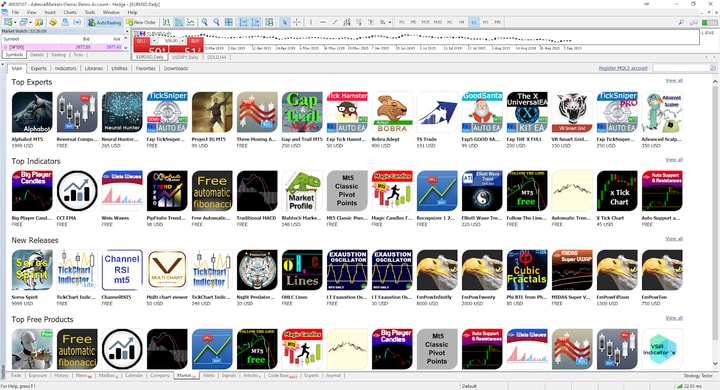Screen dimensions: 720x390
Task: Open the Gap and Trail MT5 product thumbnail
Action: click(302, 112)
